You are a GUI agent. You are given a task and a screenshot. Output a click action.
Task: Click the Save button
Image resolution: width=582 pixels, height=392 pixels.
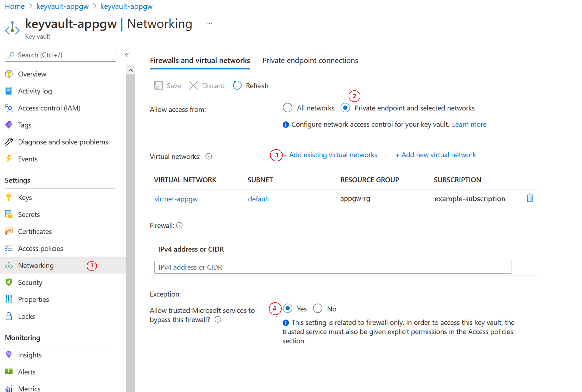[x=168, y=85]
